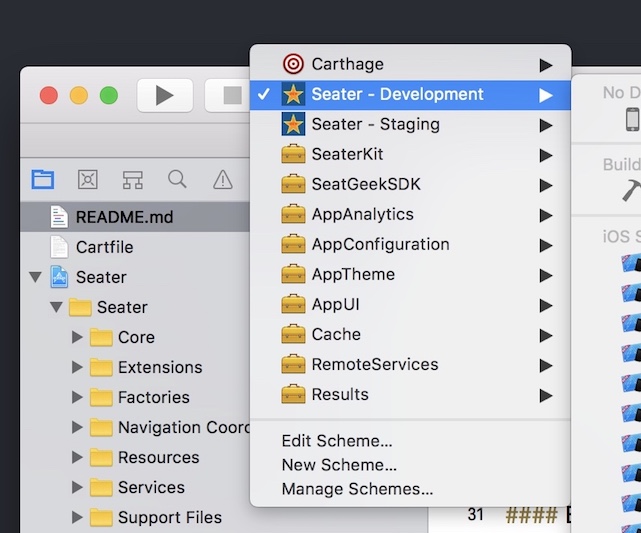641x533 pixels.
Task: Expand the Core folder triangle
Action: tap(77, 337)
